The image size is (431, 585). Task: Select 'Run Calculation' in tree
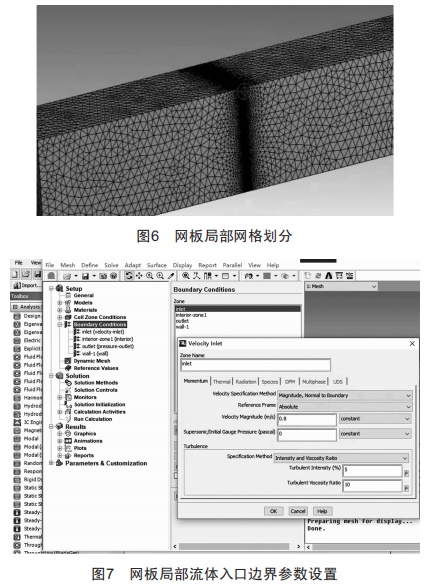tap(93, 419)
